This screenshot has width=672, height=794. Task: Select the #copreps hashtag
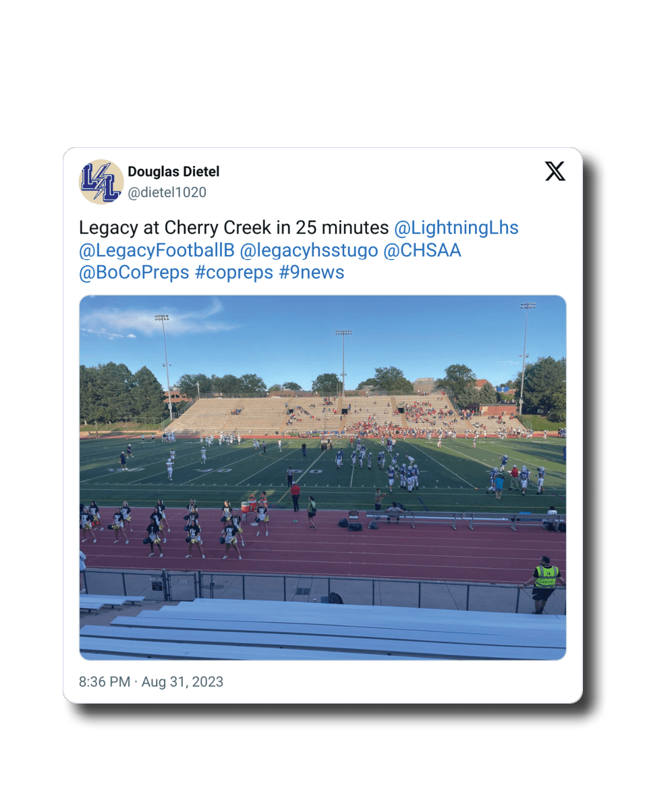point(234,273)
